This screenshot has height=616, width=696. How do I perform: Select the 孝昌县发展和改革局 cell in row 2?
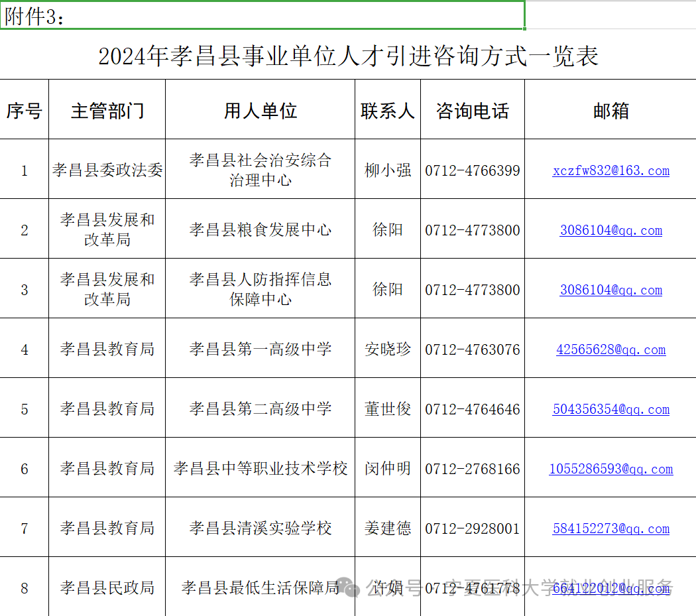pyautogui.click(x=107, y=229)
